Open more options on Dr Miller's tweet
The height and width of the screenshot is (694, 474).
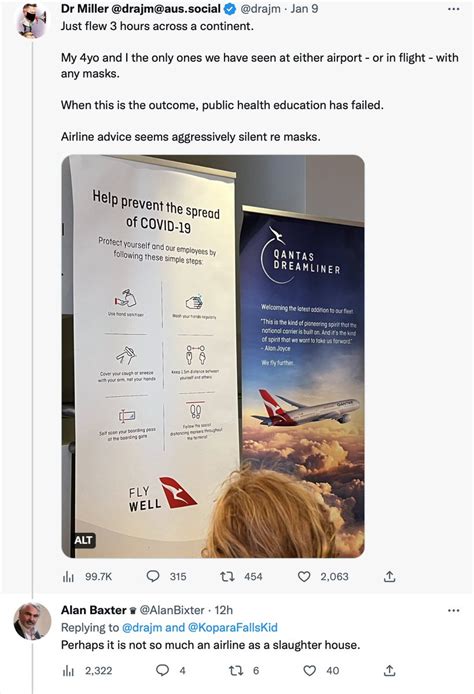point(454,9)
